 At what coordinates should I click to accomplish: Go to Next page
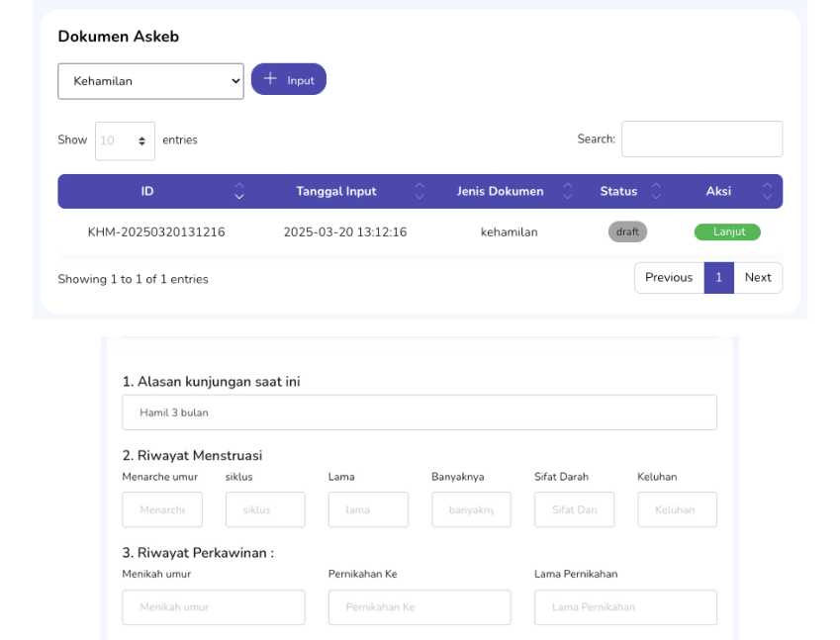[x=758, y=278]
